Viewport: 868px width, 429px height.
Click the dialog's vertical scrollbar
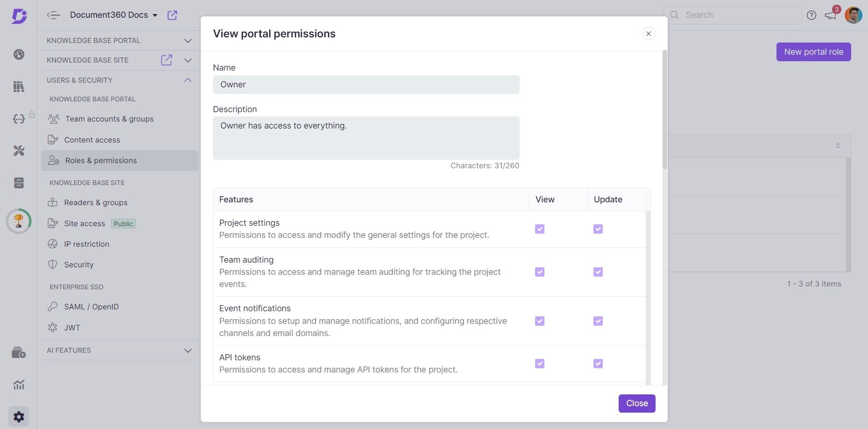(665, 110)
